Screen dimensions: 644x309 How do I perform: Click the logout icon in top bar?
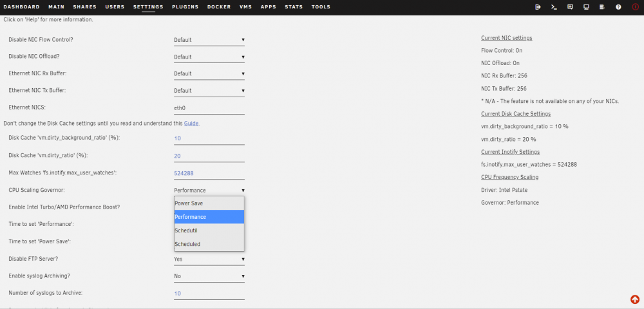click(x=538, y=7)
